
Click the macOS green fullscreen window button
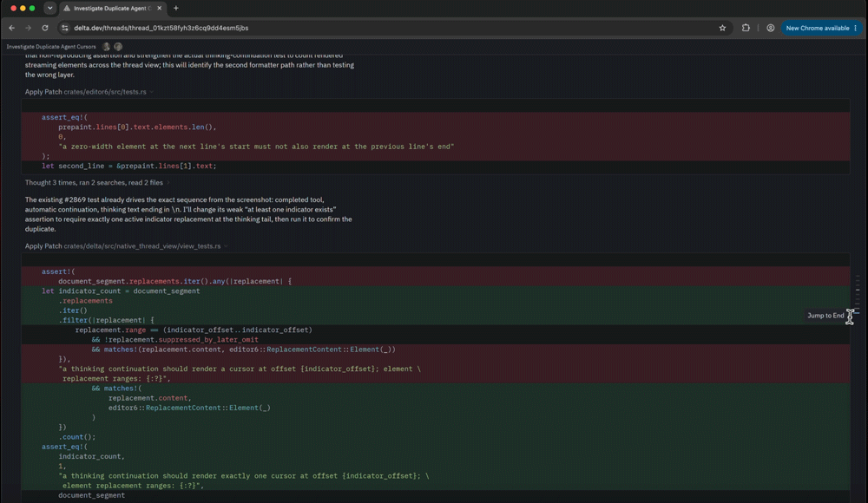[x=32, y=9]
